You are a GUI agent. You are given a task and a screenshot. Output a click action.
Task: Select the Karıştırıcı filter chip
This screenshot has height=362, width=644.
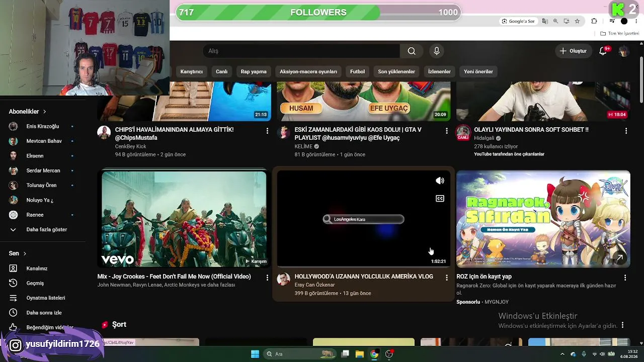[x=192, y=72]
